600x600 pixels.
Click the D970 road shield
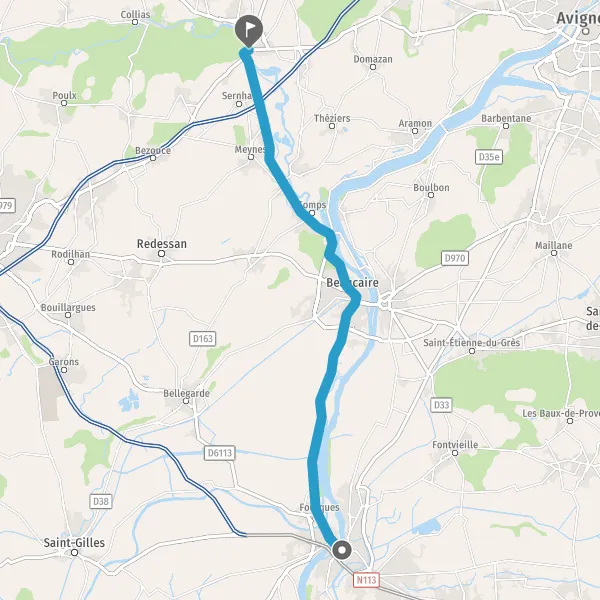pyautogui.click(x=455, y=258)
